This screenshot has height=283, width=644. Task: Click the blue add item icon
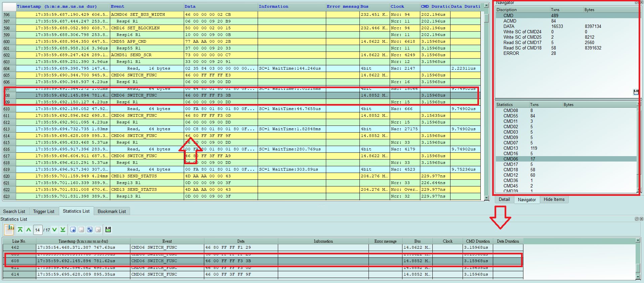pyautogui.click(x=73, y=229)
